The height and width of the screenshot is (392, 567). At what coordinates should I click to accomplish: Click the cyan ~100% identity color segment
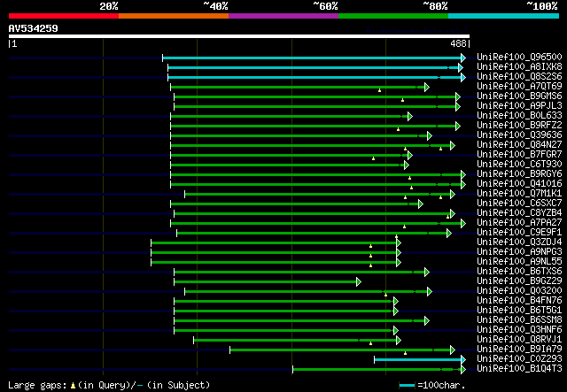point(504,16)
